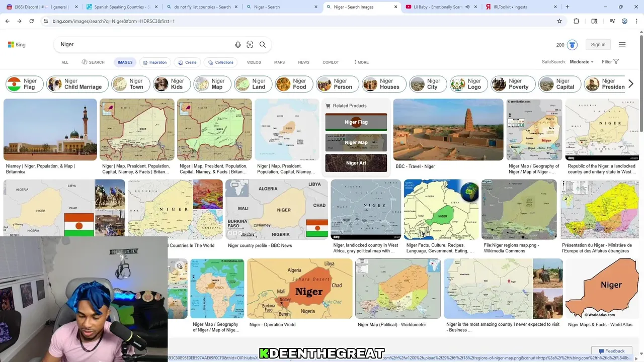
Task: Open browser extensions puzzle icon
Action: (577, 21)
